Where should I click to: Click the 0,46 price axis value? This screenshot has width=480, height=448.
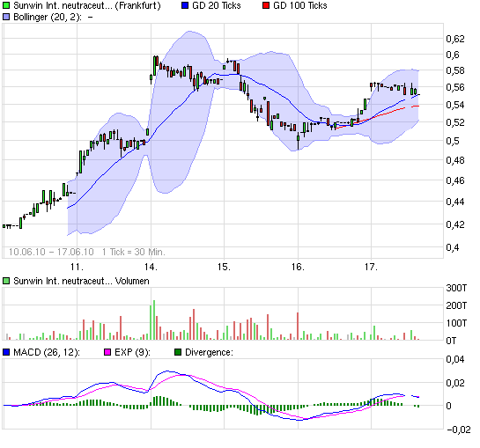click(x=455, y=180)
